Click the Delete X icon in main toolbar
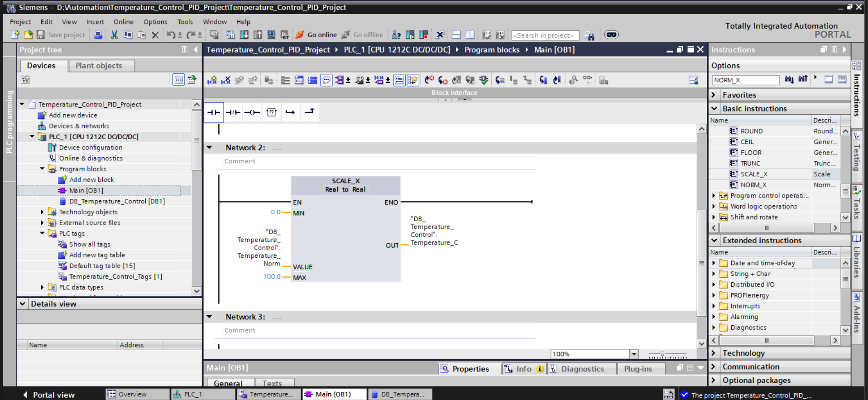 [x=155, y=35]
